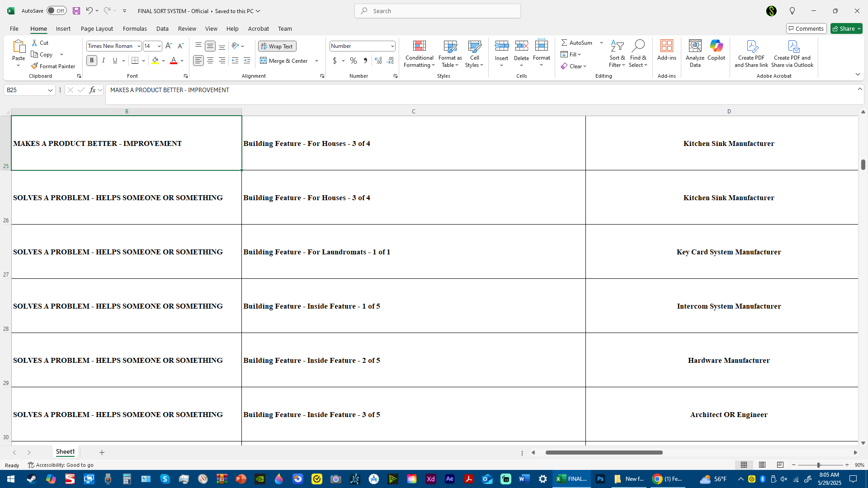The height and width of the screenshot is (488, 868).
Task: Toggle Bold formatting
Action: click(92, 61)
